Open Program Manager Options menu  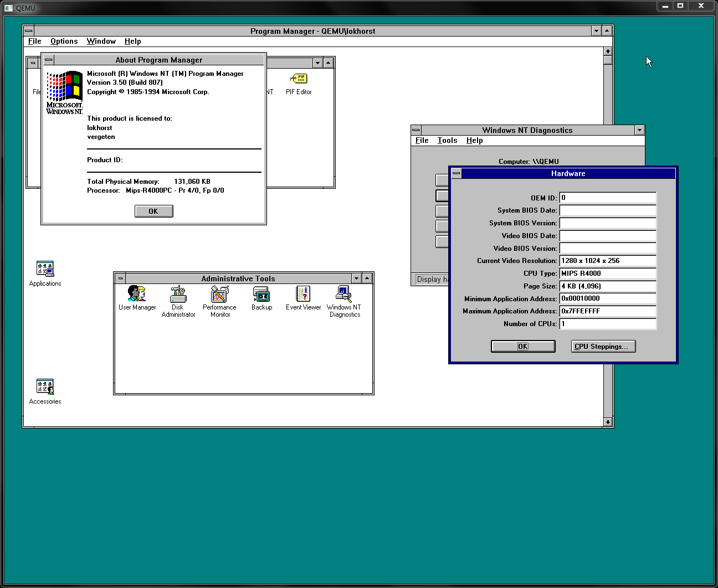click(64, 42)
